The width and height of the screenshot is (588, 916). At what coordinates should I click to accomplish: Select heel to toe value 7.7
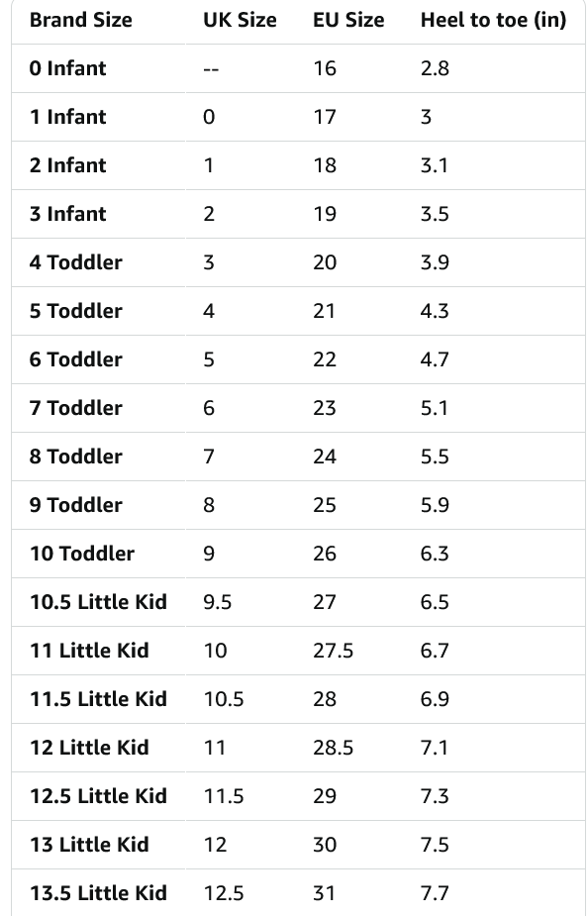[x=435, y=892]
